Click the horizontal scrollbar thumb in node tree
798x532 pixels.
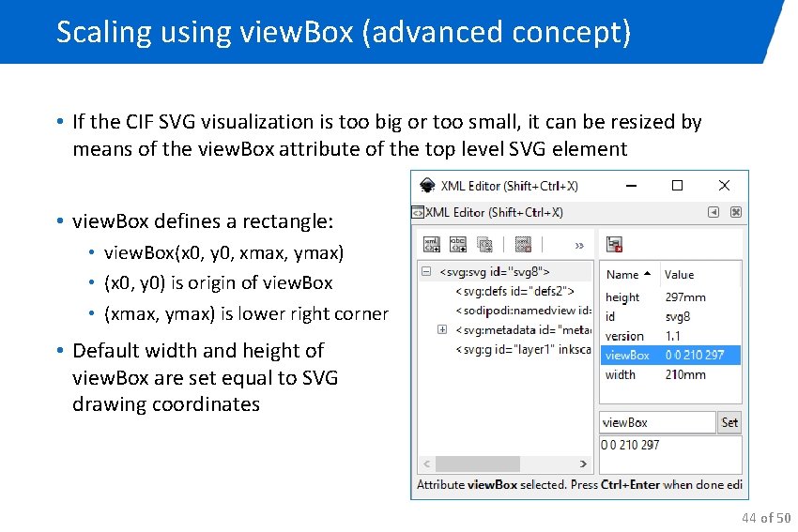[477, 464]
